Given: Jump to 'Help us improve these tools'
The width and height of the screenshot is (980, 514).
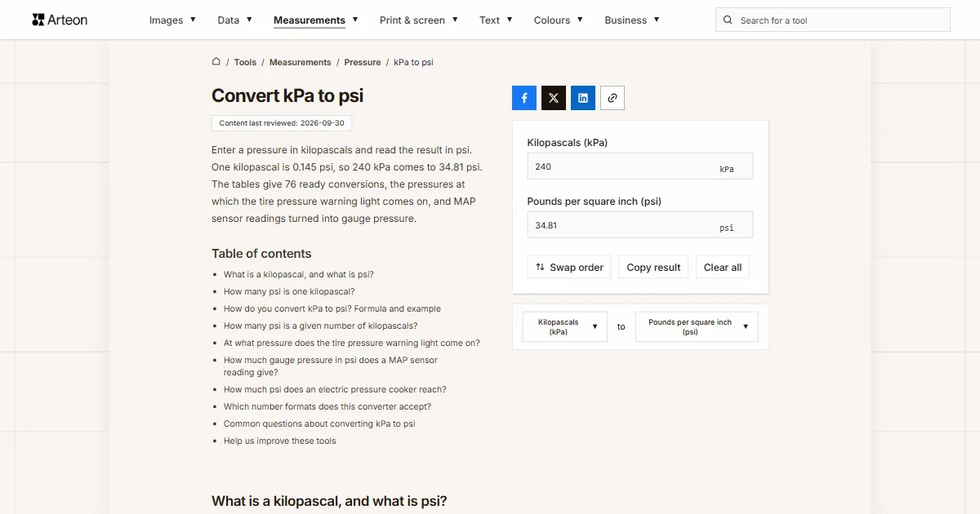Looking at the screenshot, I should coord(280,441).
